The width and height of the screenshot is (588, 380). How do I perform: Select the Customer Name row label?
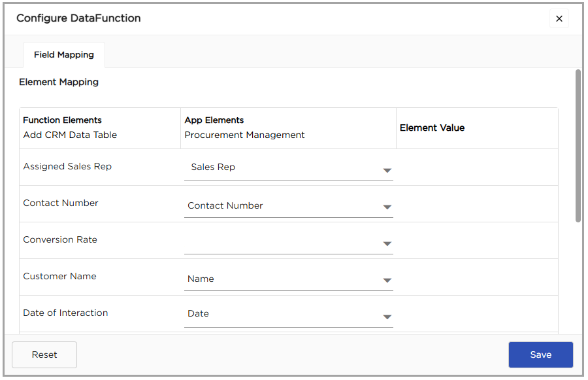[59, 277]
